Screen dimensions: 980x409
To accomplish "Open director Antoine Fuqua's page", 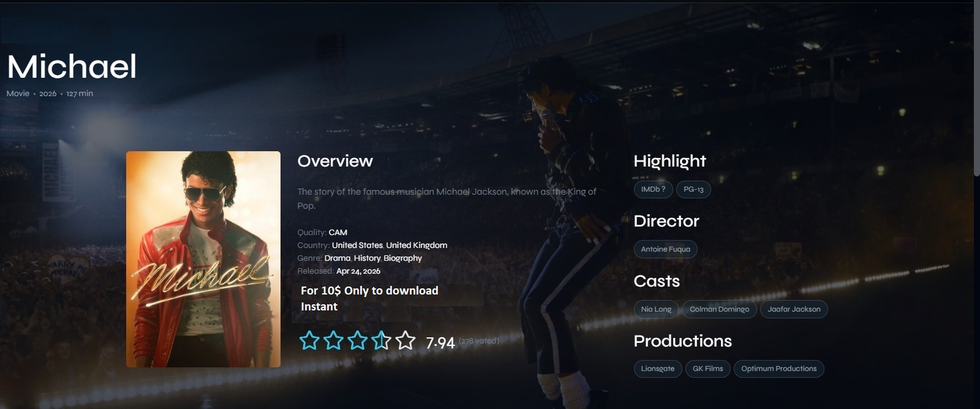I will (x=665, y=249).
